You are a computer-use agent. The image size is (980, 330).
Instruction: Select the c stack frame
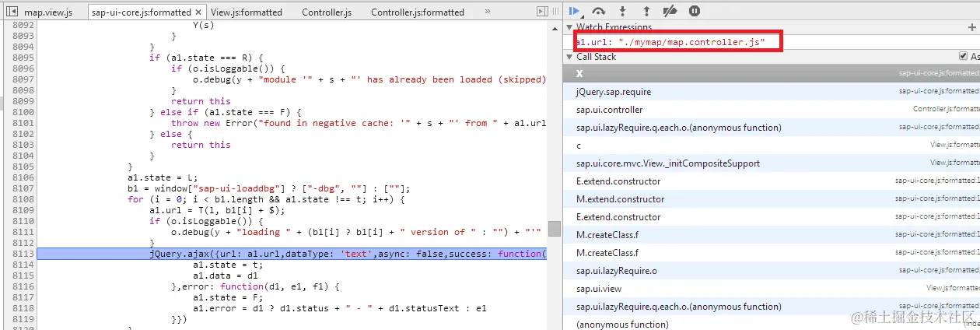click(x=772, y=145)
